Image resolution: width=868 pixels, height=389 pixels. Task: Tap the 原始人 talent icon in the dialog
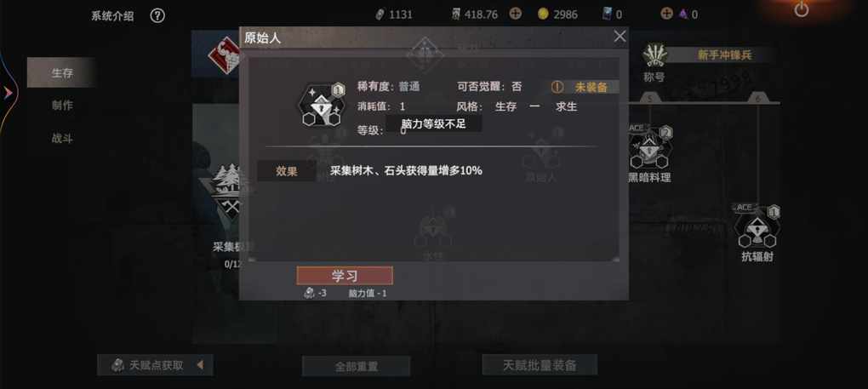320,104
